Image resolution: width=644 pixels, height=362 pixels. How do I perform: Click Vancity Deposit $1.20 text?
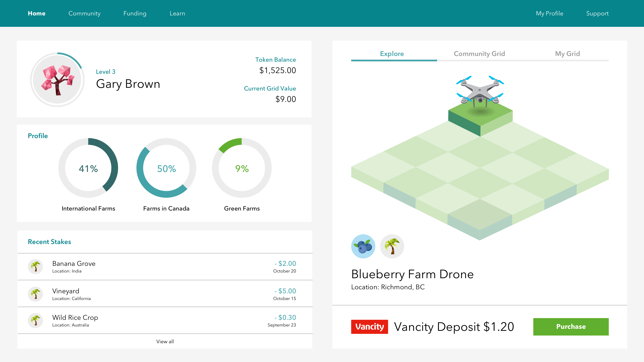pyautogui.click(x=454, y=327)
